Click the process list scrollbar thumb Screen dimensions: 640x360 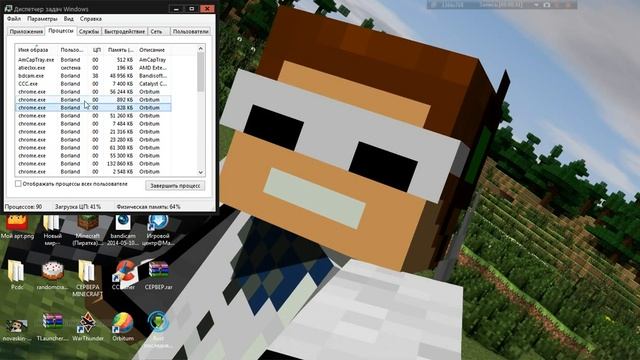pyautogui.click(x=200, y=72)
